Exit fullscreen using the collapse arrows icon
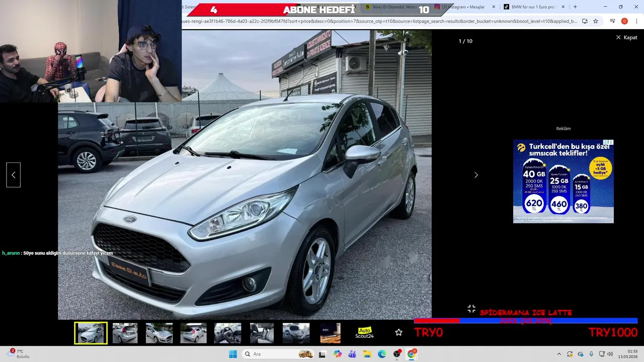644x362 pixels. [x=471, y=309]
